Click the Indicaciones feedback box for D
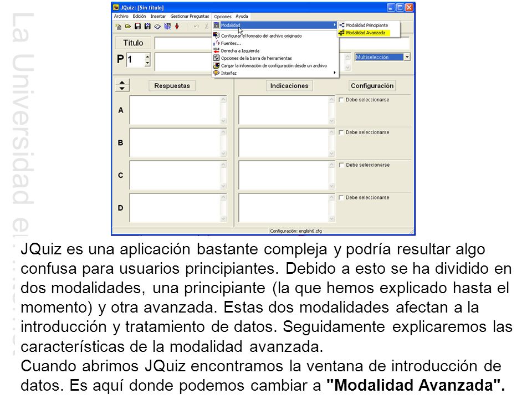Screen dimensions: 532x399 [284, 208]
